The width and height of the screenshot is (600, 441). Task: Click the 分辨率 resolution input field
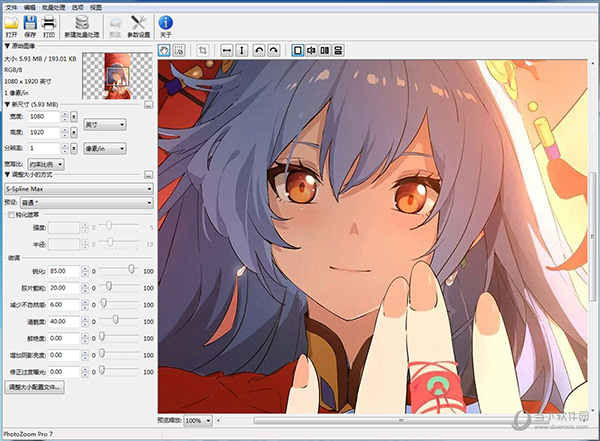click(44, 149)
